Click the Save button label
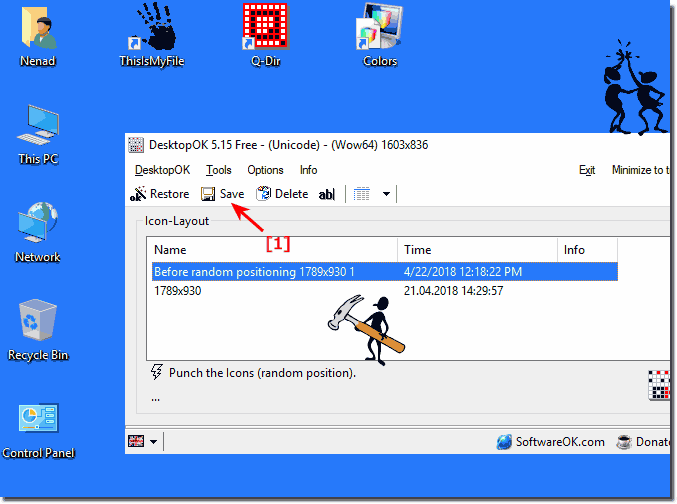Viewport: 677px width, 504px height. click(x=232, y=194)
